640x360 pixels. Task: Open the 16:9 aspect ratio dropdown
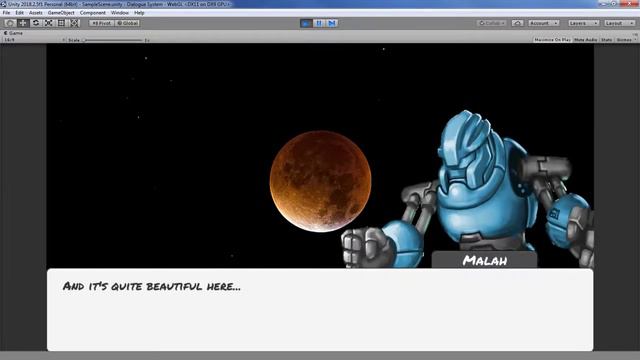(x=34, y=40)
